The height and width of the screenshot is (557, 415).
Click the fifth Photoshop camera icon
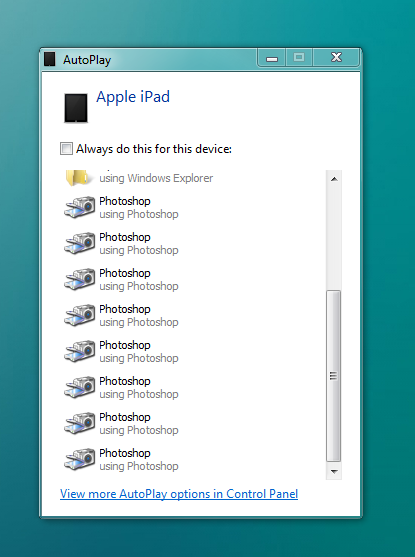[80, 351]
